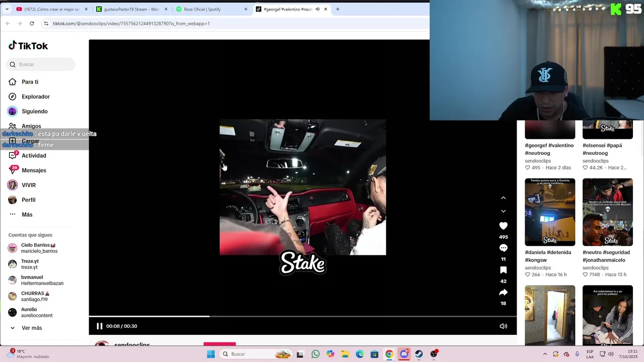Screen dimensions: 644x362
Task: Open the Windows Start menu
Action: click(x=211, y=354)
